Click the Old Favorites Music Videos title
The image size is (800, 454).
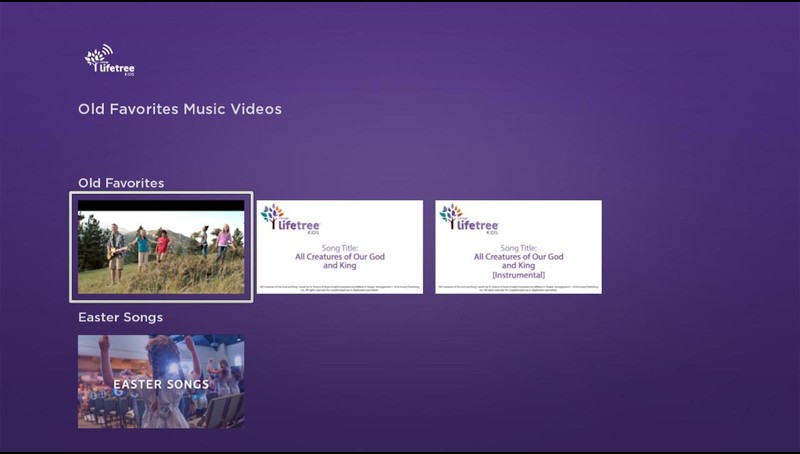tap(180, 109)
